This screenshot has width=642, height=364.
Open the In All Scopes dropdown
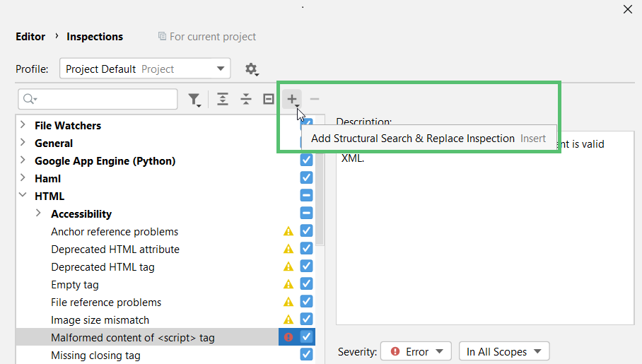504,351
